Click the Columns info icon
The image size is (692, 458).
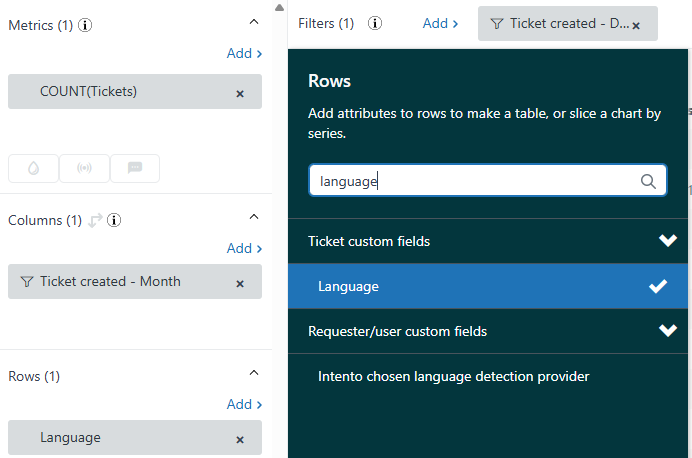pos(114,220)
